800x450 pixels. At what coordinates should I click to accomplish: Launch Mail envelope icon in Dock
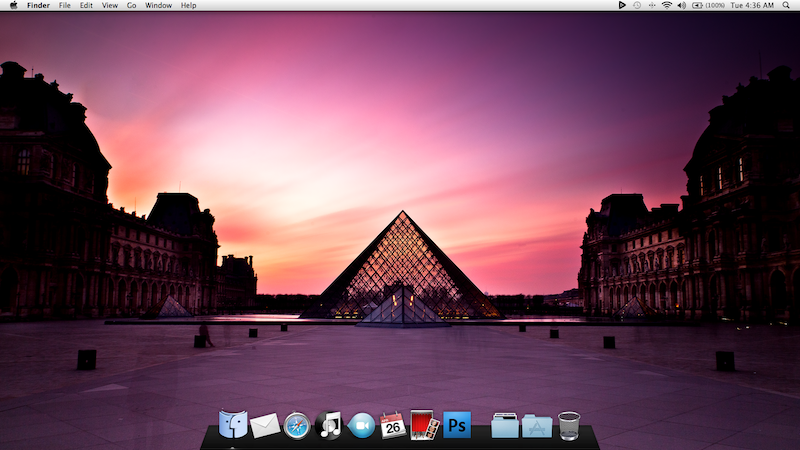pos(265,426)
